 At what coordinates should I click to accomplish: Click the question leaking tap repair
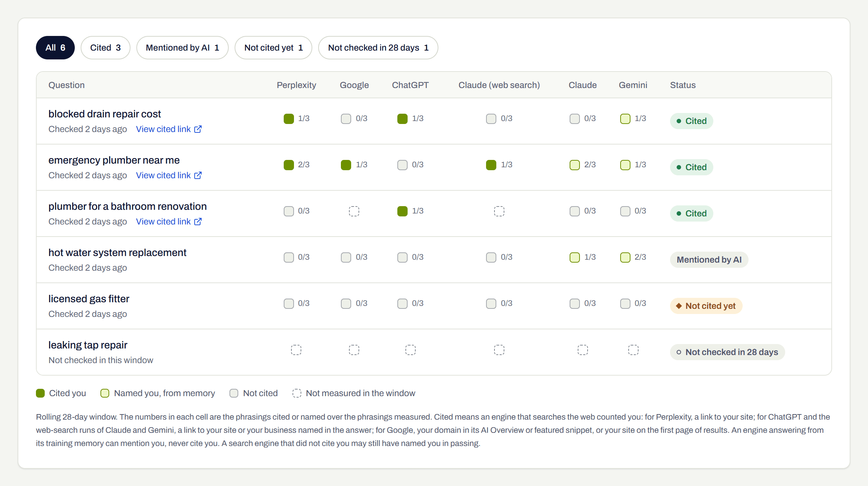tap(88, 345)
